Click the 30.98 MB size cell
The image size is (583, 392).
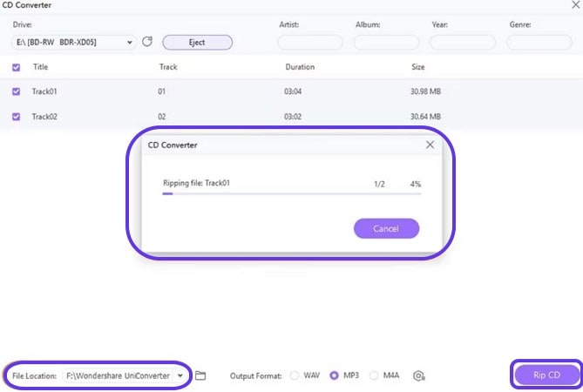pos(425,91)
